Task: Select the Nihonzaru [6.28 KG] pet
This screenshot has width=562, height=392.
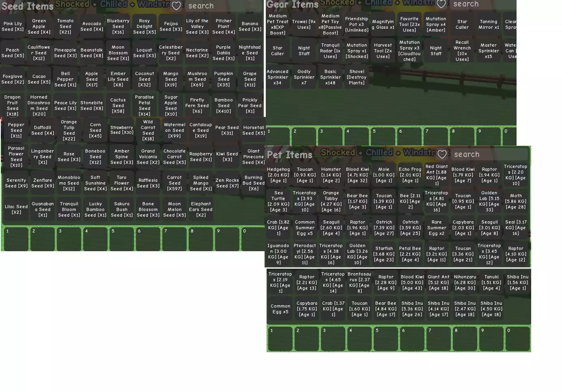Action: pyautogui.click(x=465, y=282)
